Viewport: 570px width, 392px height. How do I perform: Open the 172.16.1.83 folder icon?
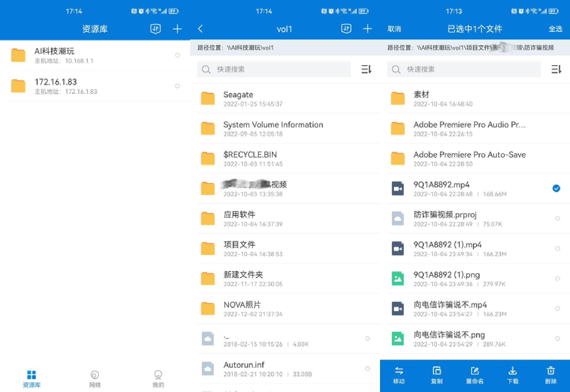[x=18, y=86]
